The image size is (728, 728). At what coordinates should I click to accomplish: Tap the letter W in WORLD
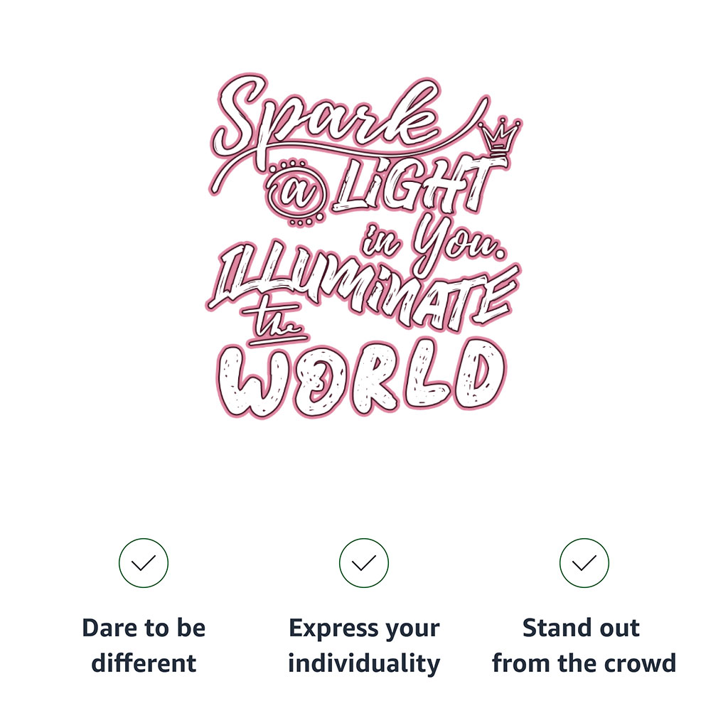pos(255,382)
